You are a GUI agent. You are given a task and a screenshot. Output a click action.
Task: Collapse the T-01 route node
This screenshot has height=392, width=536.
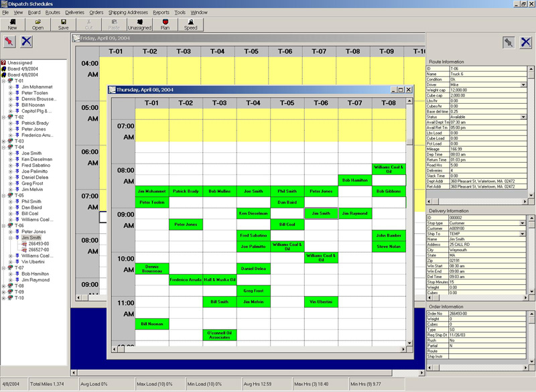[x=4, y=81]
